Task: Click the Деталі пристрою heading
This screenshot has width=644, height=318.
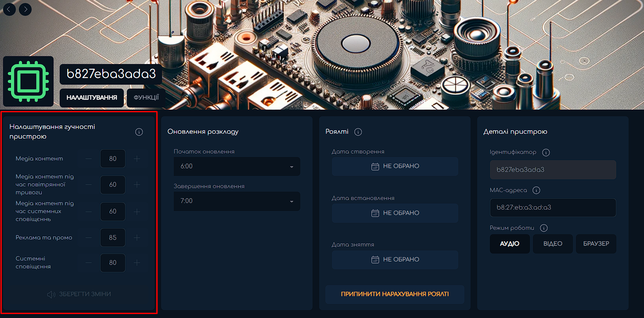Action: click(515, 132)
